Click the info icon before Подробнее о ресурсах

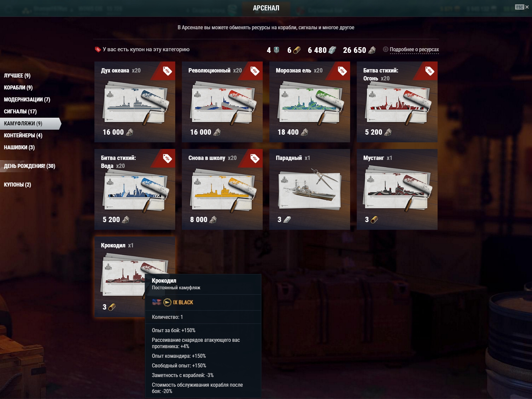(386, 49)
